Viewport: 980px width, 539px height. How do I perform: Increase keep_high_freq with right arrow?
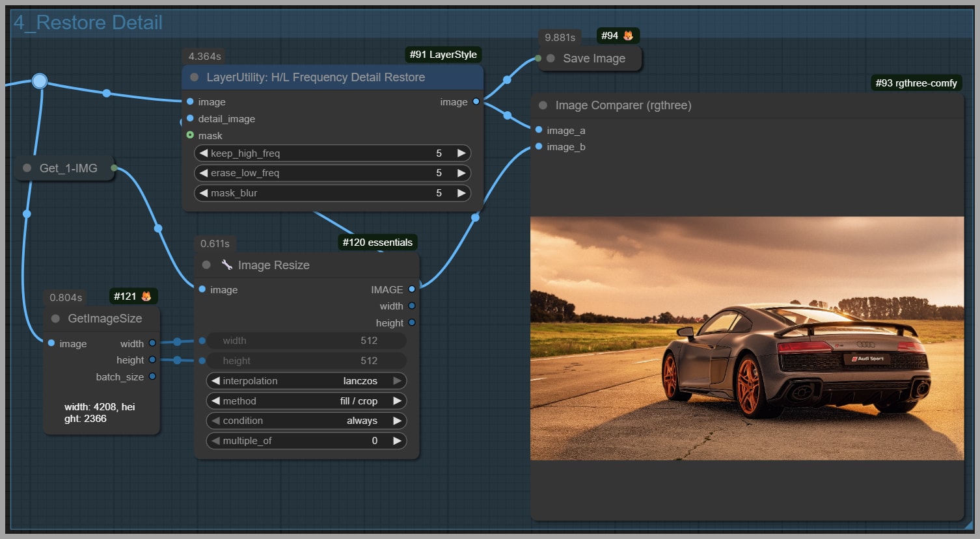(x=461, y=153)
